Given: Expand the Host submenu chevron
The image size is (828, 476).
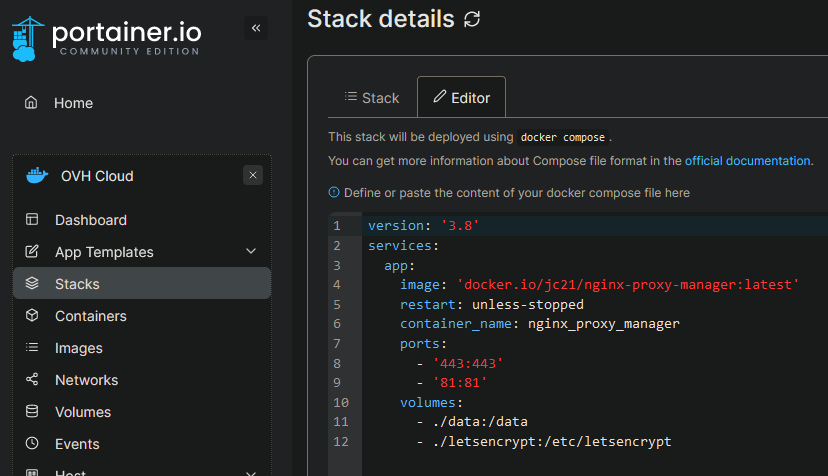Looking at the screenshot, I should [x=251, y=472].
